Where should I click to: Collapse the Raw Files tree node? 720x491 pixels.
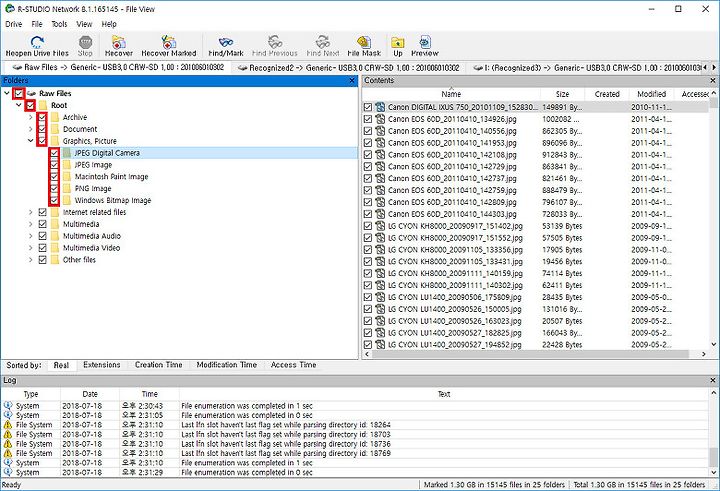point(7,93)
